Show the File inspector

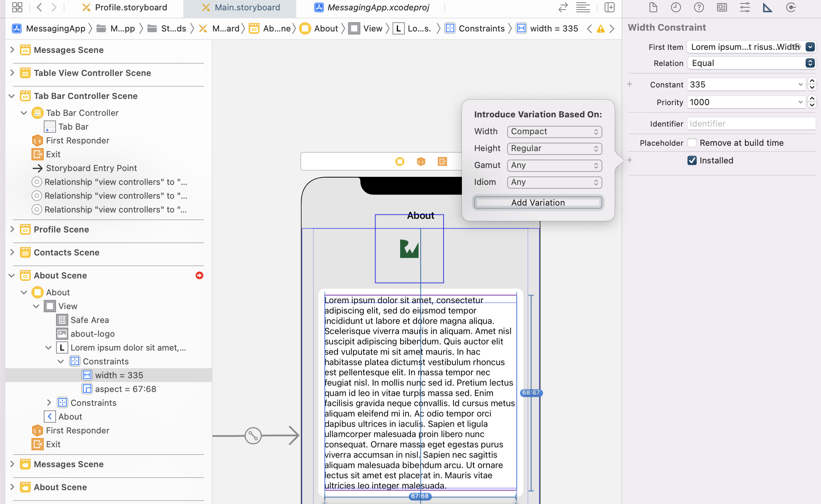pyautogui.click(x=653, y=7)
